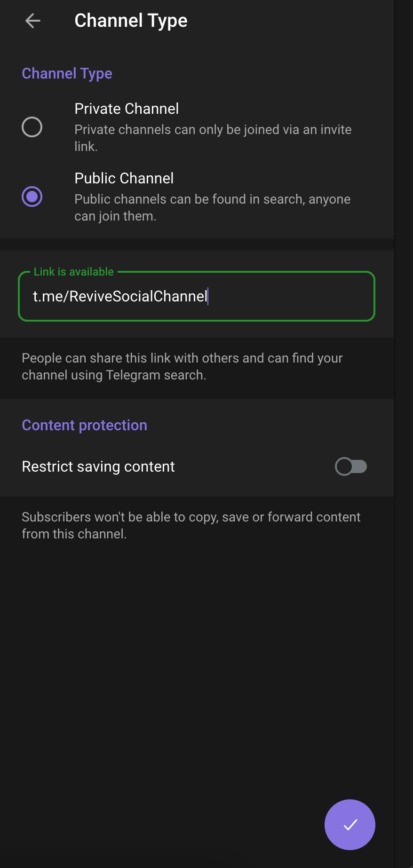Click the purple Channel Type section heading

click(x=67, y=73)
